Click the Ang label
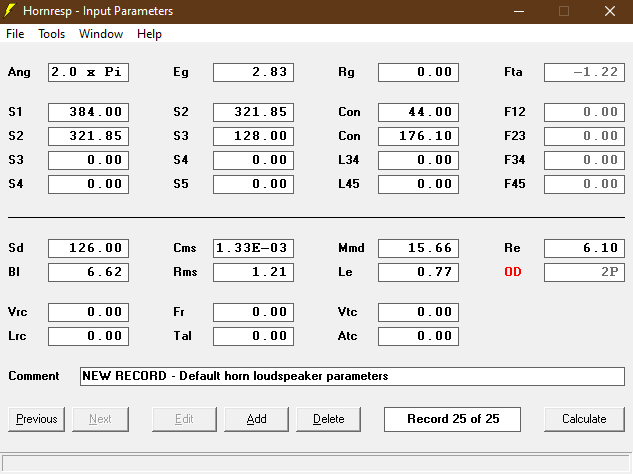The image size is (633, 474). coord(19,72)
